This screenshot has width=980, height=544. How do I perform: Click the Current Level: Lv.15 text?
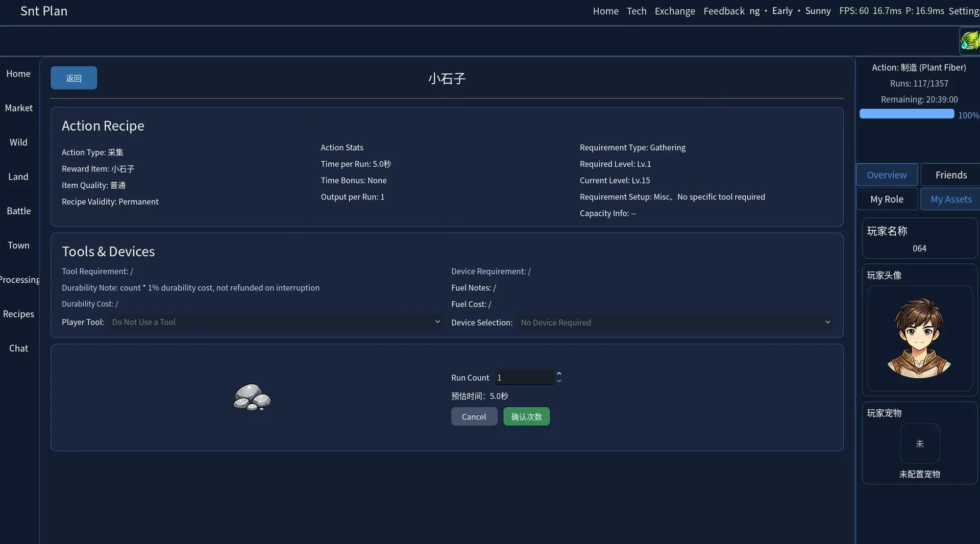[x=615, y=180]
